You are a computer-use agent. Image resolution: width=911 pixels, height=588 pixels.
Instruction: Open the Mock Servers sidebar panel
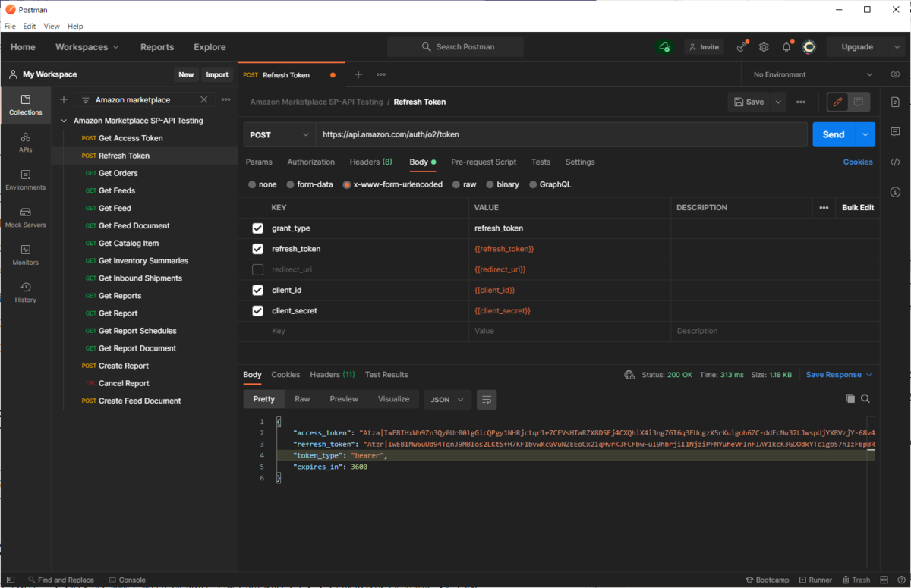click(x=25, y=218)
